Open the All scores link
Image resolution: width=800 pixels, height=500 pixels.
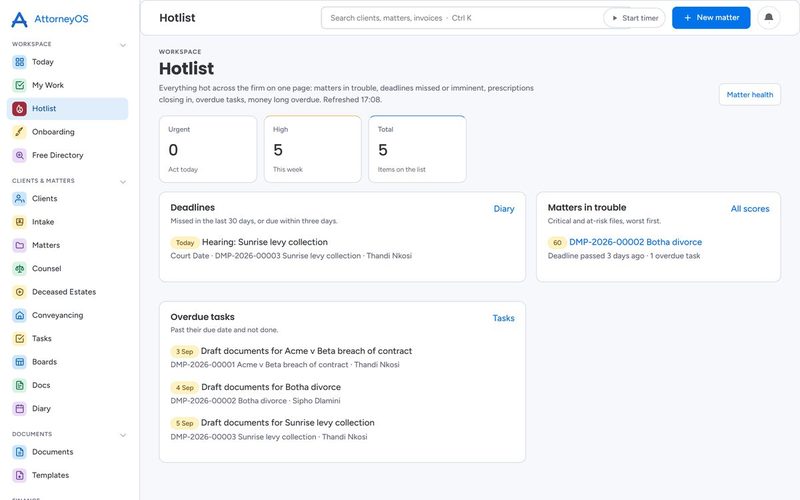click(749, 209)
